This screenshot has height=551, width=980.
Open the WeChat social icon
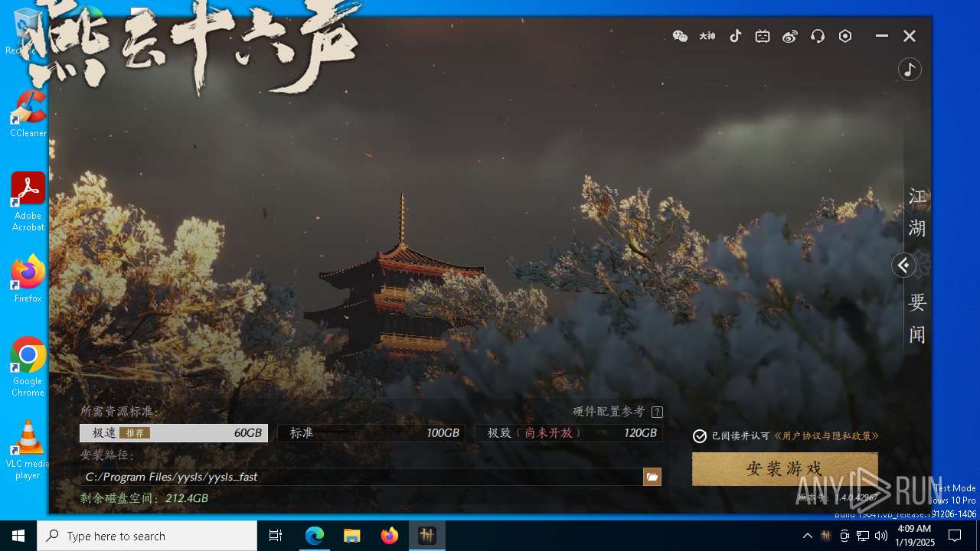coord(680,36)
